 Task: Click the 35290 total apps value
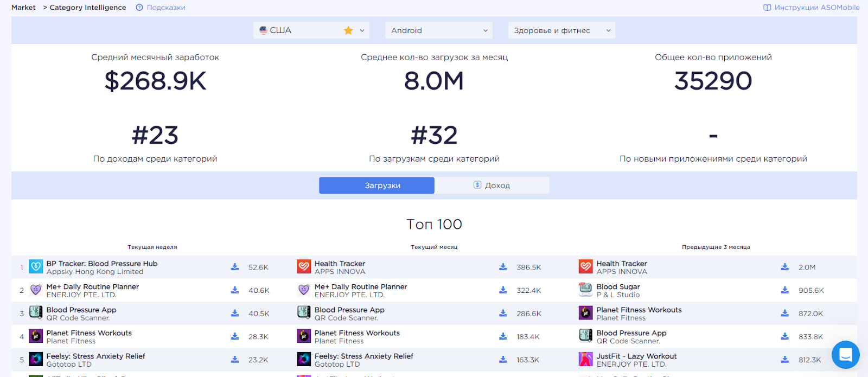(x=713, y=81)
